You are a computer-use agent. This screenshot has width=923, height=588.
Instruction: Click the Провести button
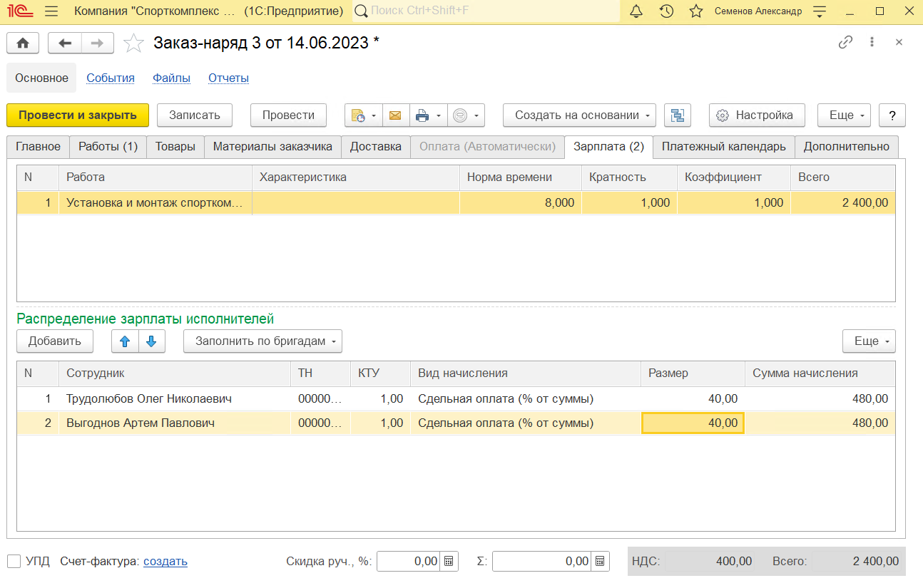288,115
